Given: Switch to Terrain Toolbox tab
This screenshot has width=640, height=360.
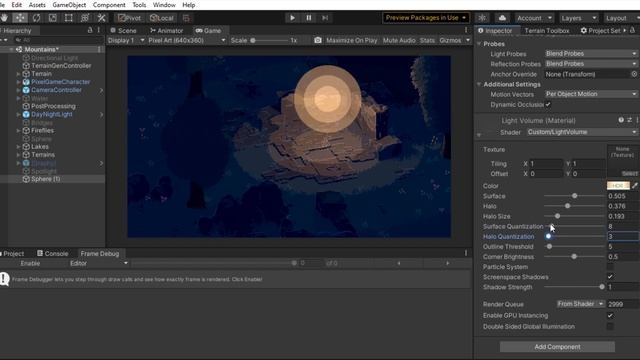Looking at the screenshot, I should click(x=547, y=31).
